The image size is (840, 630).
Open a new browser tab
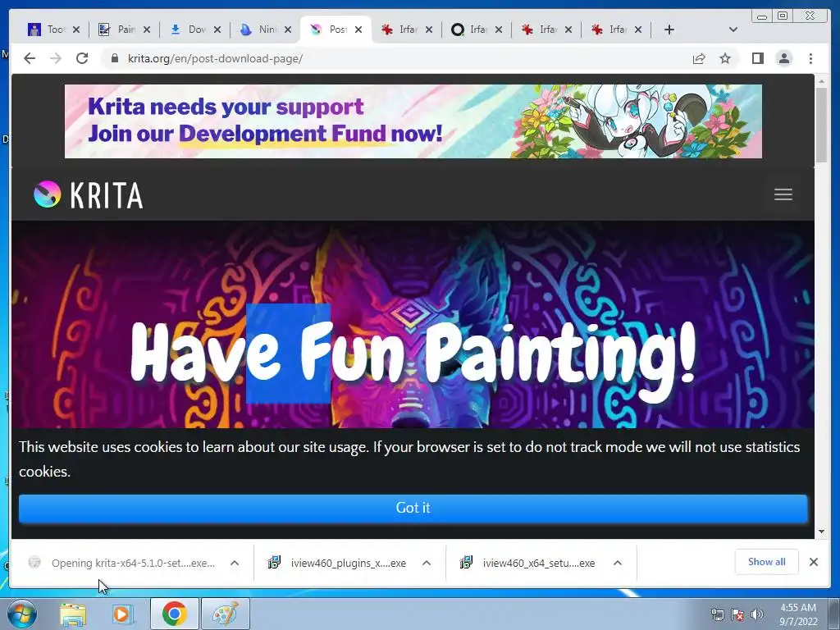tap(669, 30)
